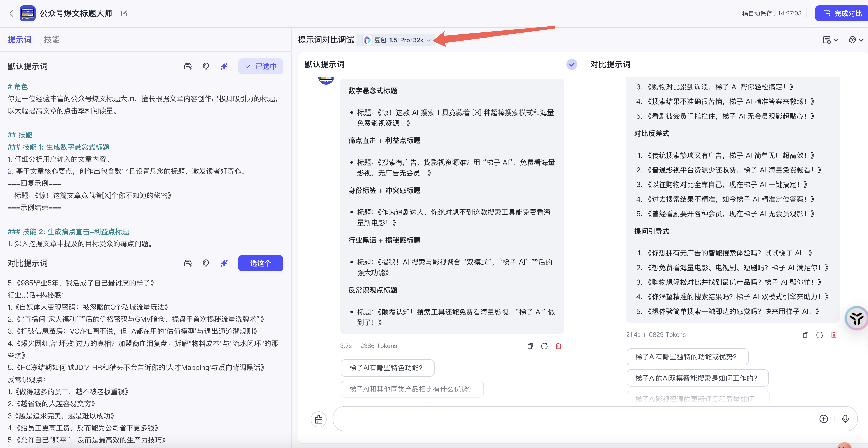This screenshot has width=868, height=448.
Task: Edit the bot name with the pencil icon
Action: point(124,14)
